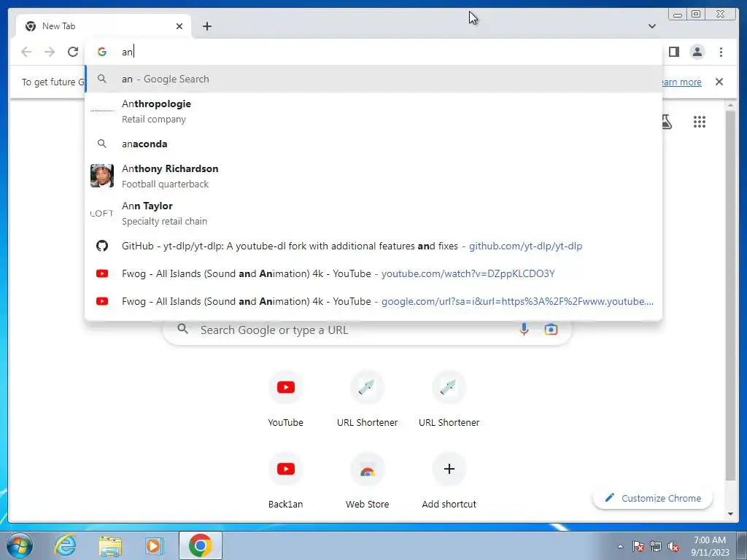Open the Action Center flag icon
Viewport: 747px width, 560px height.
point(638,546)
